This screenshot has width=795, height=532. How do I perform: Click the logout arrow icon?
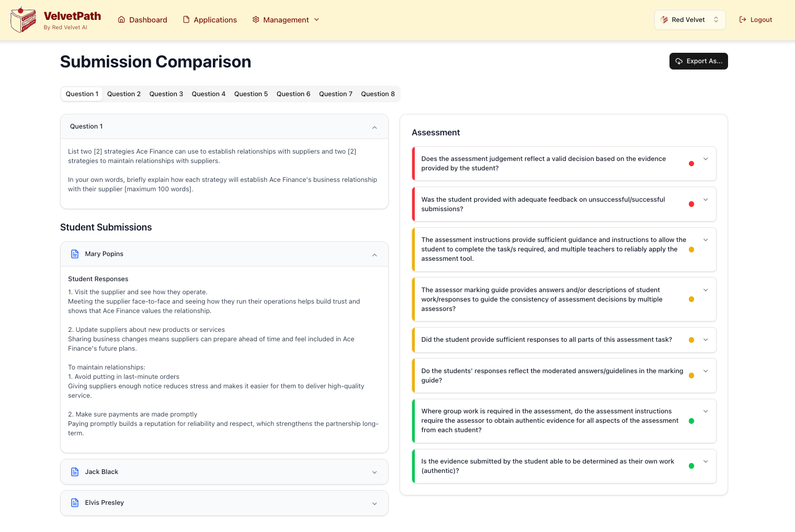pyautogui.click(x=742, y=19)
